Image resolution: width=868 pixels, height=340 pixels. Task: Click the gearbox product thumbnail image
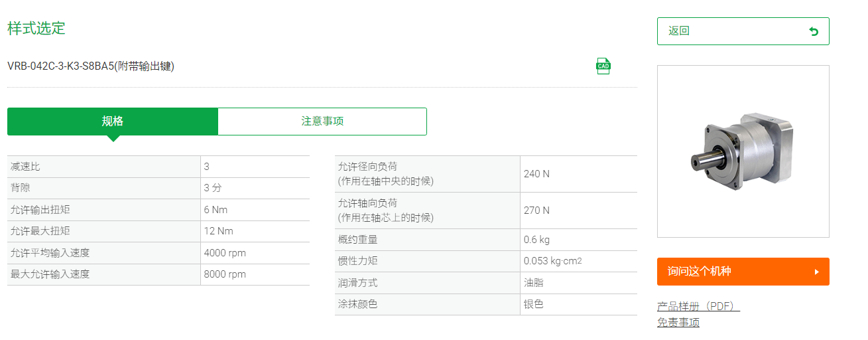pyautogui.click(x=743, y=151)
